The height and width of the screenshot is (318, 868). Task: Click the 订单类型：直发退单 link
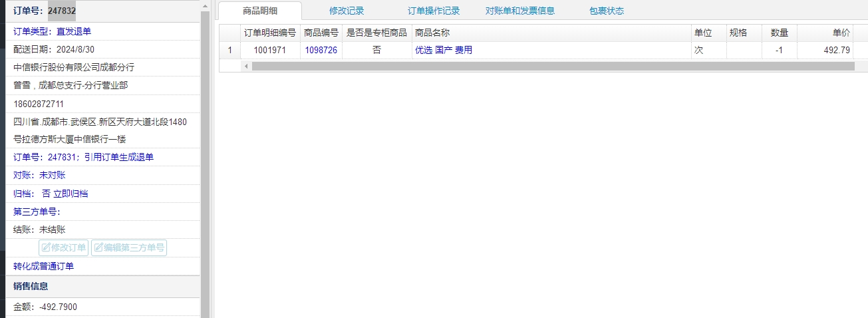(53, 31)
